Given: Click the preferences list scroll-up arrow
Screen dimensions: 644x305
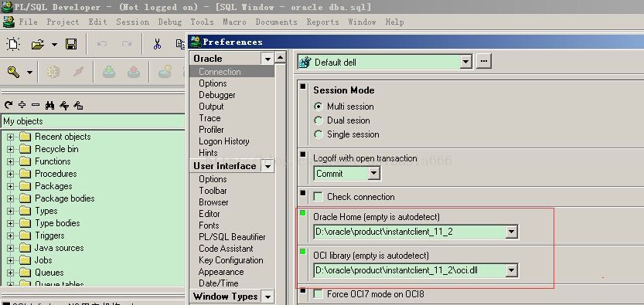Looking at the screenshot, I should tap(280, 57).
